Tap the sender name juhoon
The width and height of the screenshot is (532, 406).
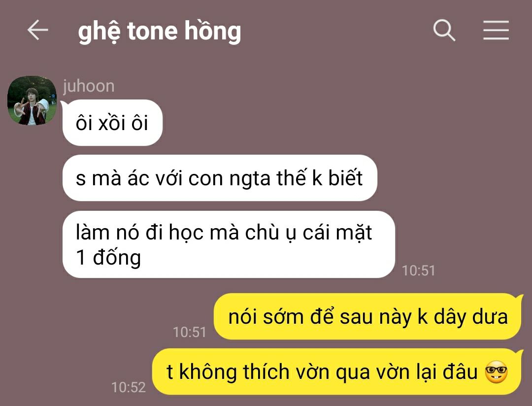(89, 86)
